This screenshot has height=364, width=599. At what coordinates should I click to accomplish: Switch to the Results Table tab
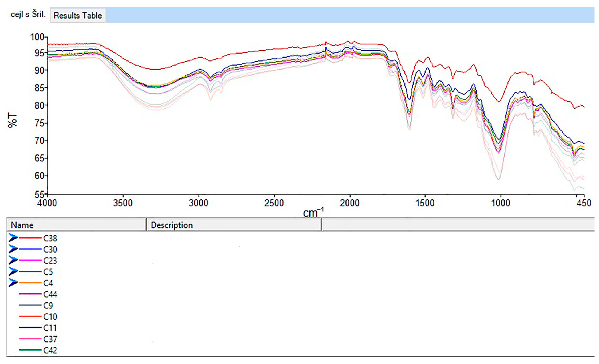coord(78,15)
